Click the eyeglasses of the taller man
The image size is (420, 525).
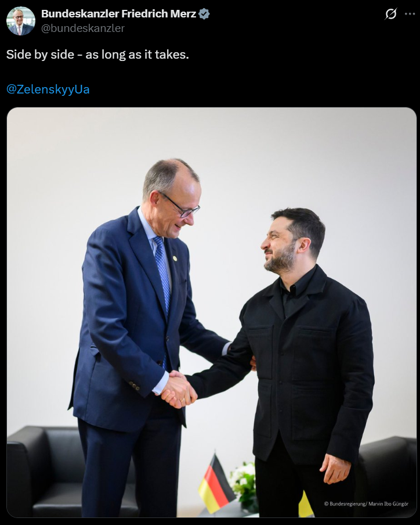click(x=181, y=206)
